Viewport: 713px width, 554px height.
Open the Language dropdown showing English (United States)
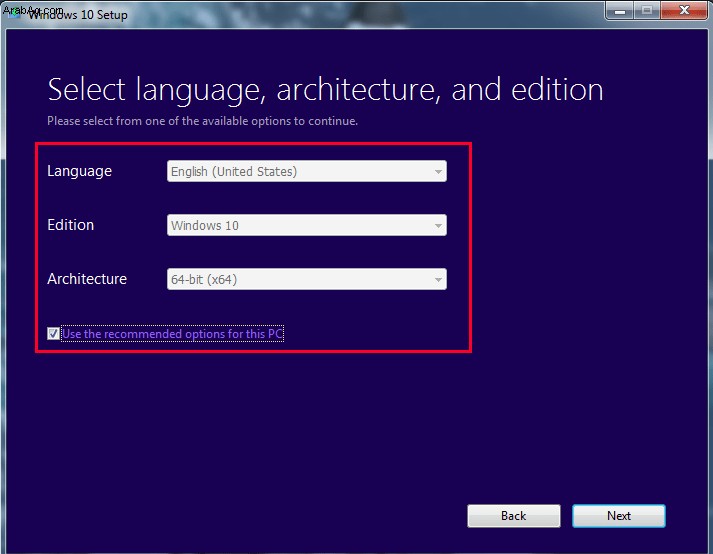coord(306,171)
